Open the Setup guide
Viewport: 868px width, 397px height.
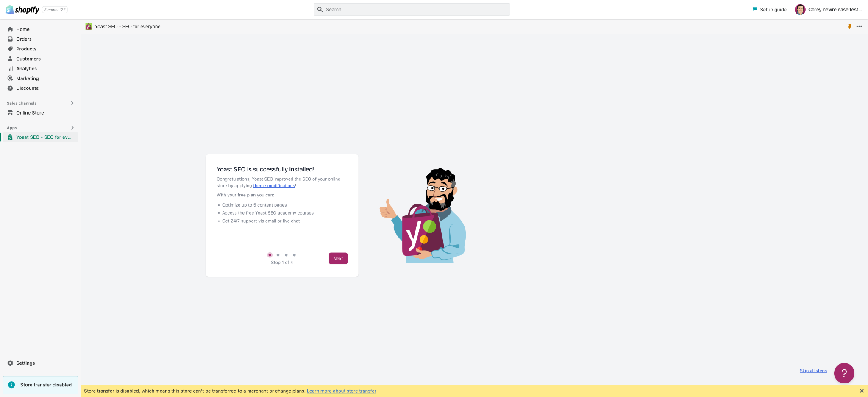coord(769,9)
